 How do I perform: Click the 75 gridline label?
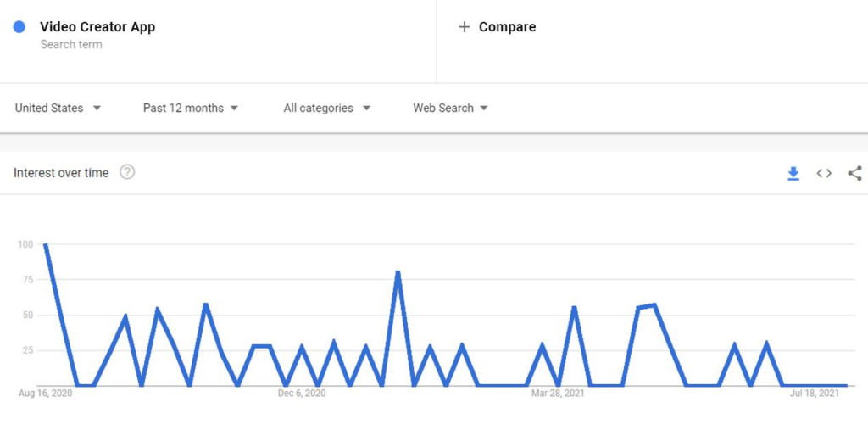27,280
